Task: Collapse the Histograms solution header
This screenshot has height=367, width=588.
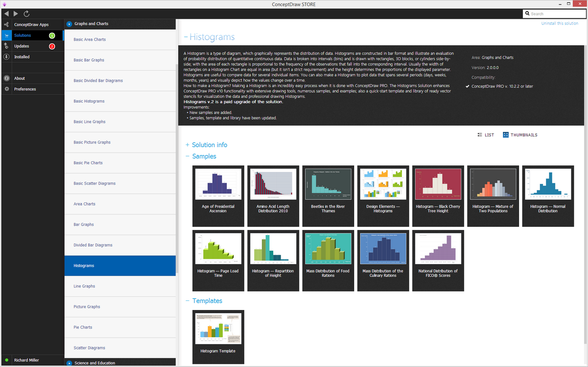Action: point(186,37)
